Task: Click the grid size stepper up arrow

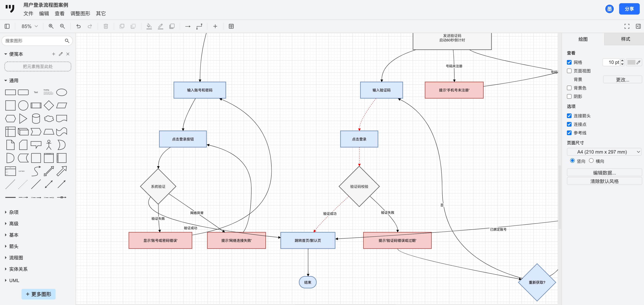Action: [x=622, y=61]
